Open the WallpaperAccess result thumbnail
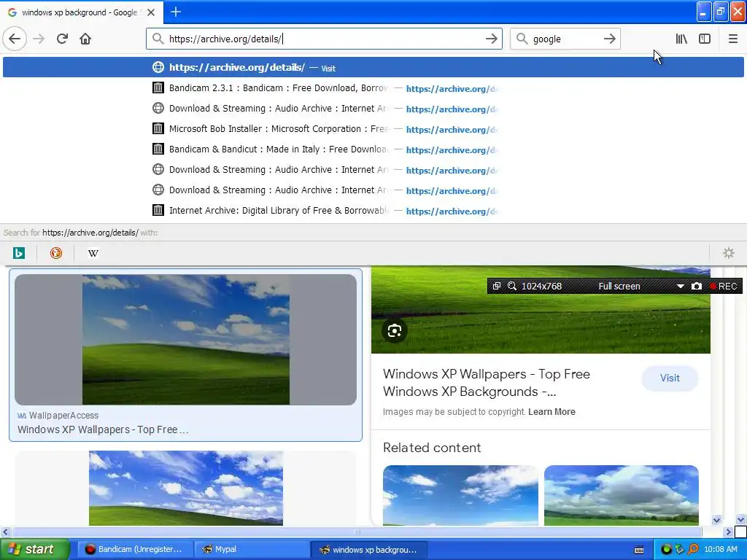747x560 pixels. (x=185, y=340)
